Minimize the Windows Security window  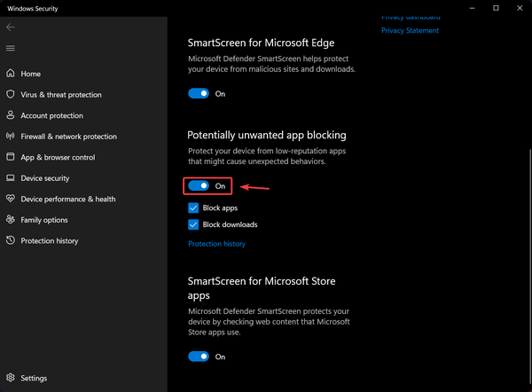point(472,8)
